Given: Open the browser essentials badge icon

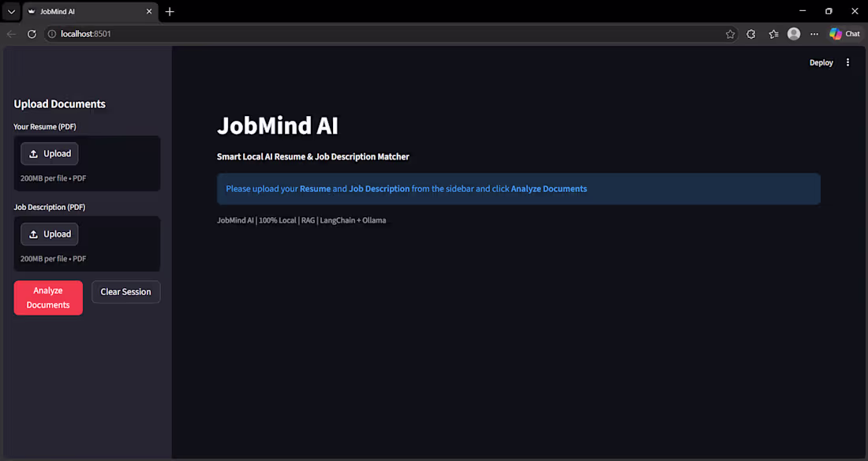Looking at the screenshot, I should pyautogui.click(x=750, y=33).
